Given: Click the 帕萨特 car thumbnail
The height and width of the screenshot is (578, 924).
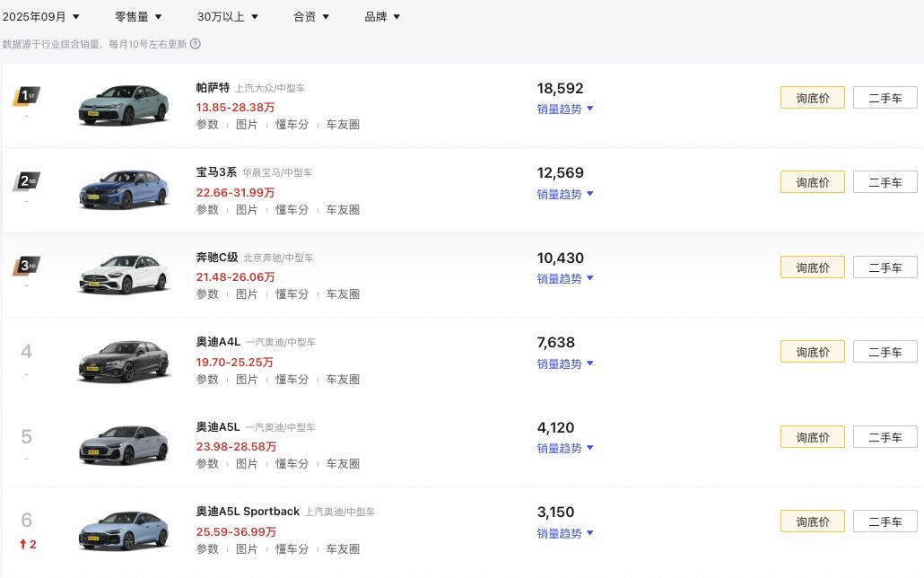Looking at the screenshot, I should tap(124, 104).
